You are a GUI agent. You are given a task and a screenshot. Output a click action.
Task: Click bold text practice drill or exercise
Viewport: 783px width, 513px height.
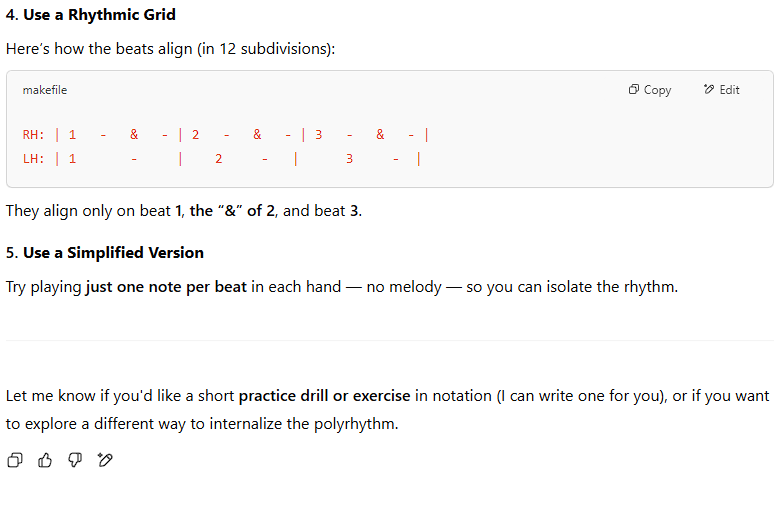click(325, 396)
